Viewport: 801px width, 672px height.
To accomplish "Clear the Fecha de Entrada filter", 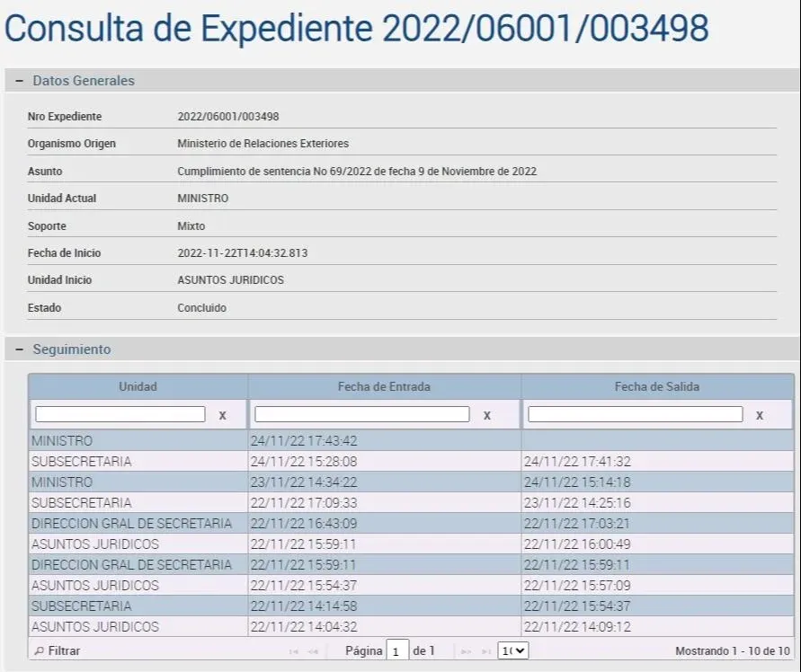I will click(x=487, y=415).
